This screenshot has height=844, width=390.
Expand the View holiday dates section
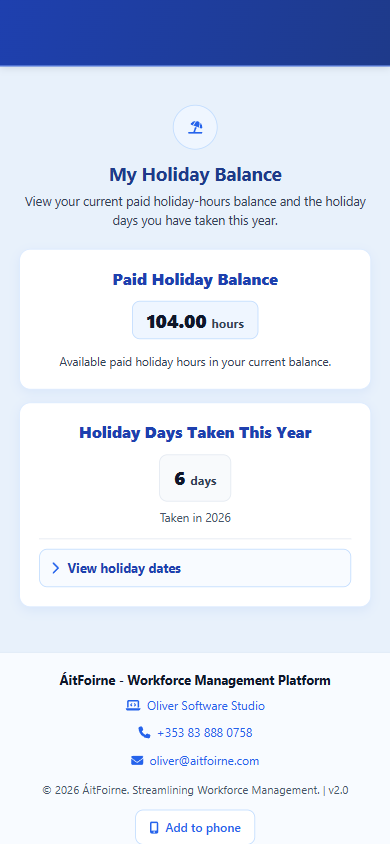click(195, 568)
